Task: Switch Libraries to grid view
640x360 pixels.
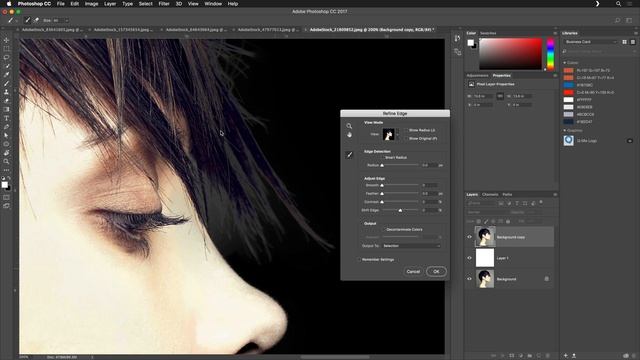Action: coord(624,42)
